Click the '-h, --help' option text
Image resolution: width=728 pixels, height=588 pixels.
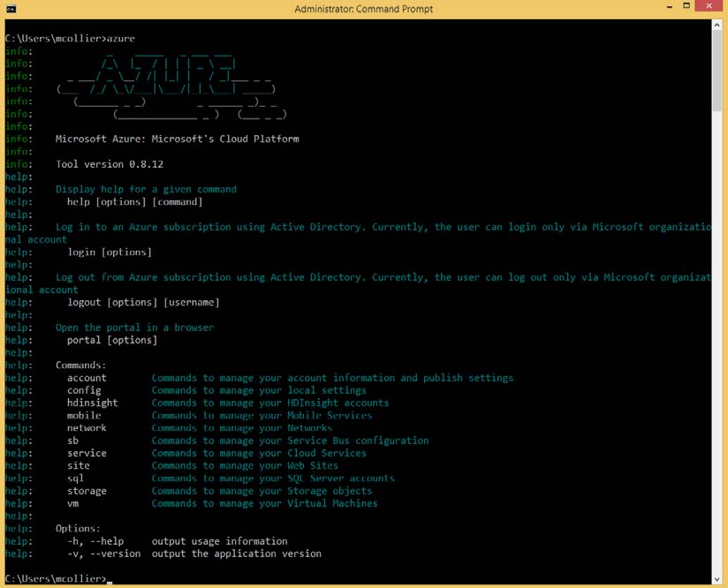pyautogui.click(x=95, y=541)
